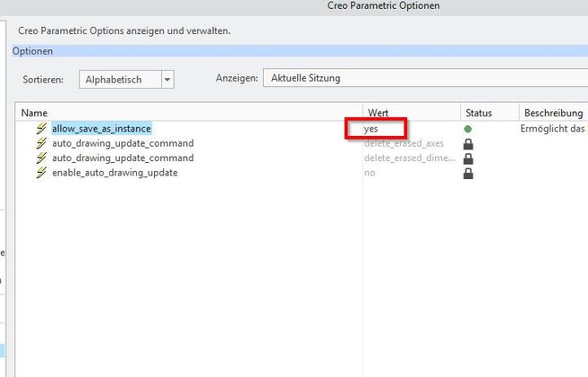Click lock icon in enable_auto_drawing_update row
Image resolution: width=588 pixels, height=377 pixels.
pyautogui.click(x=468, y=174)
